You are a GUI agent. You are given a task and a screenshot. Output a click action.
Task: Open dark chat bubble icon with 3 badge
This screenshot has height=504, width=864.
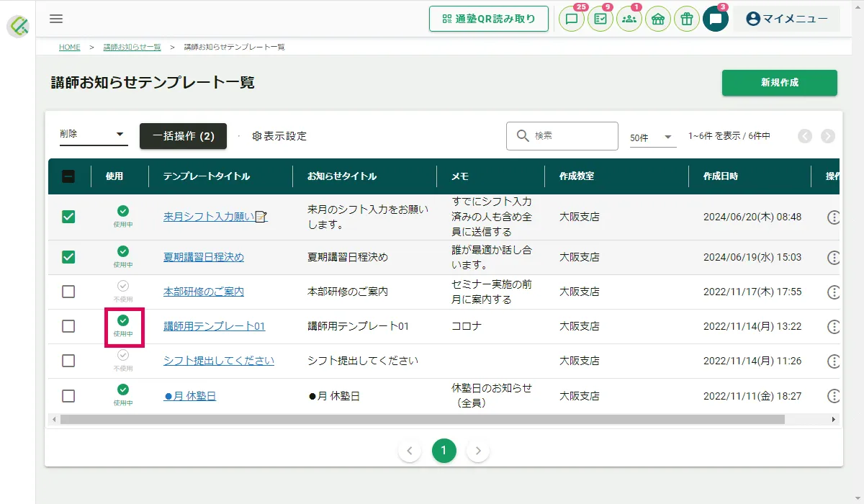[x=716, y=19]
